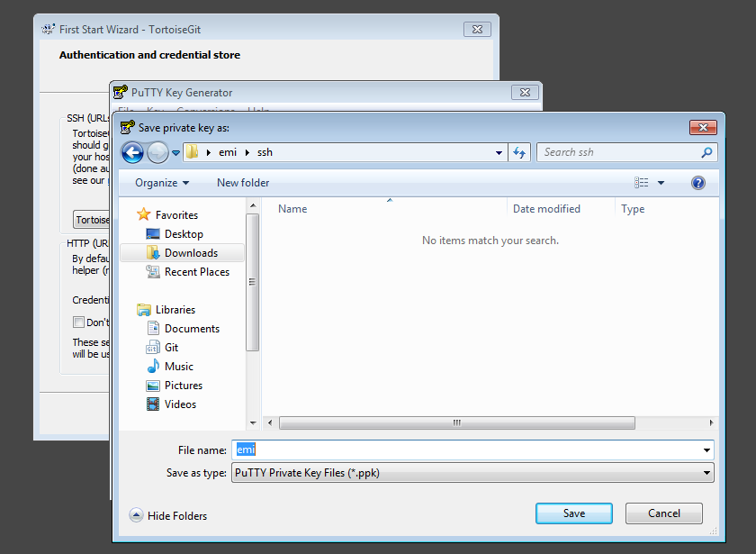
Task: Close the Save private key dialog
Action: click(x=703, y=127)
